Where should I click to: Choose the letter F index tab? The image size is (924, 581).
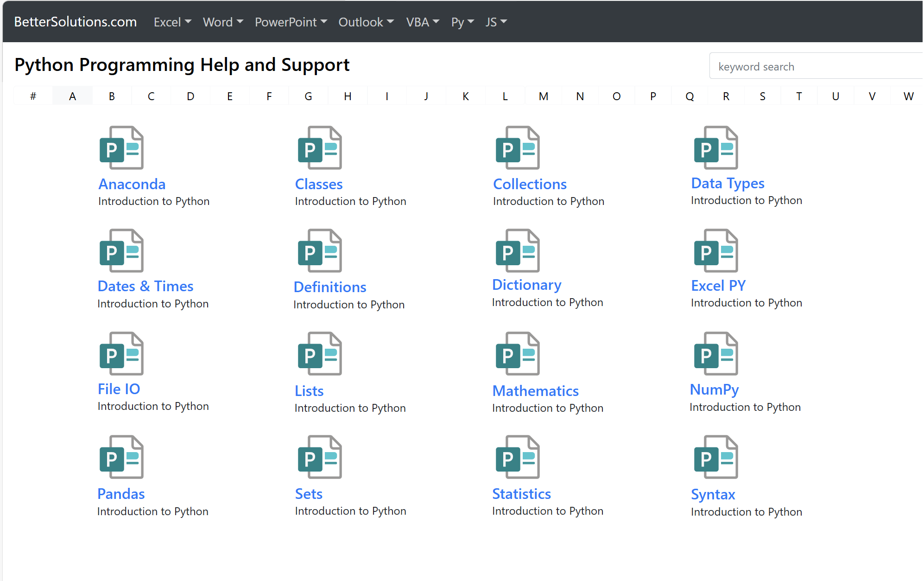coord(269,96)
